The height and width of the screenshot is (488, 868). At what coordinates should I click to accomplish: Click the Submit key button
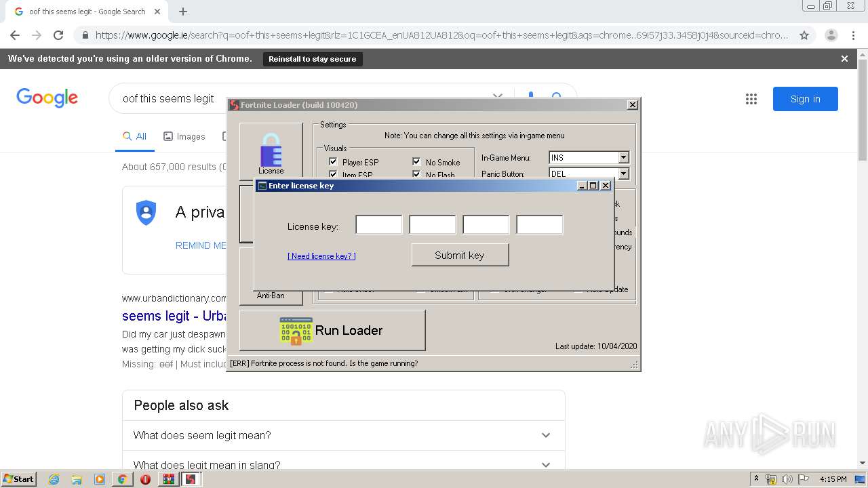click(x=460, y=255)
